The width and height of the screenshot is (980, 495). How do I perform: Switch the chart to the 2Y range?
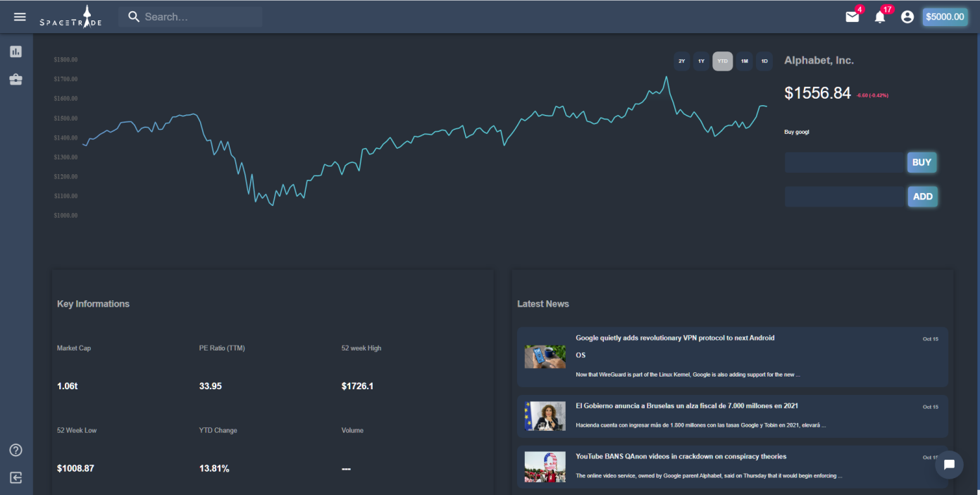click(681, 61)
